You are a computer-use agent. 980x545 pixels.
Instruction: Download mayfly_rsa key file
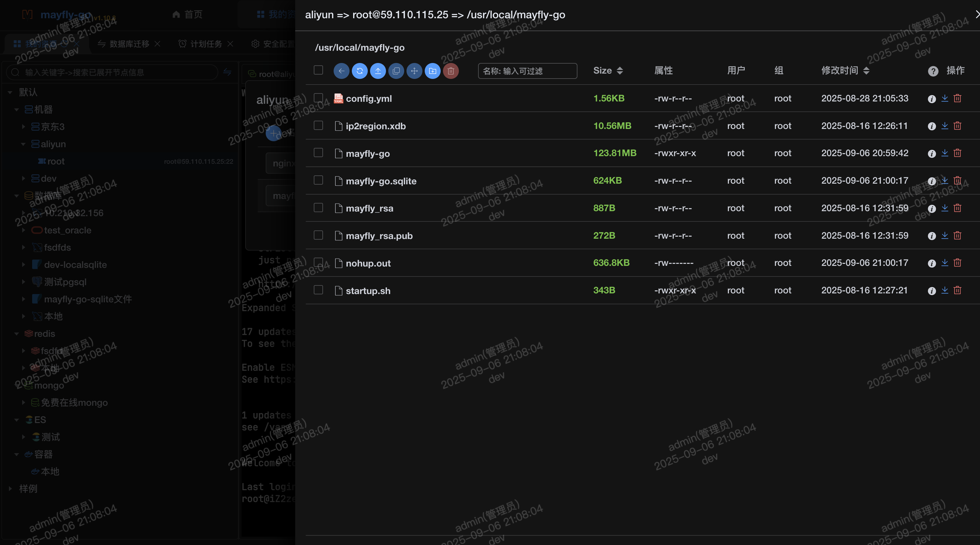coord(945,208)
